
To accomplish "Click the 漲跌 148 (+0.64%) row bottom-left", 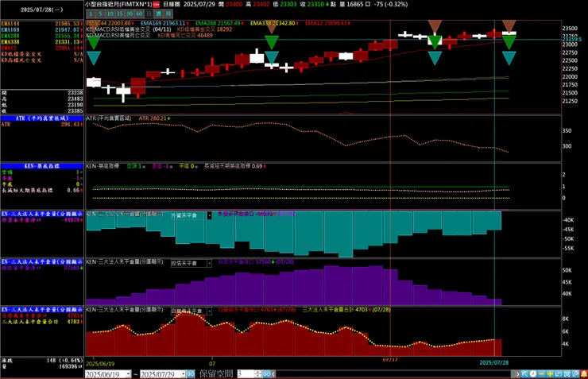I will point(41,360).
